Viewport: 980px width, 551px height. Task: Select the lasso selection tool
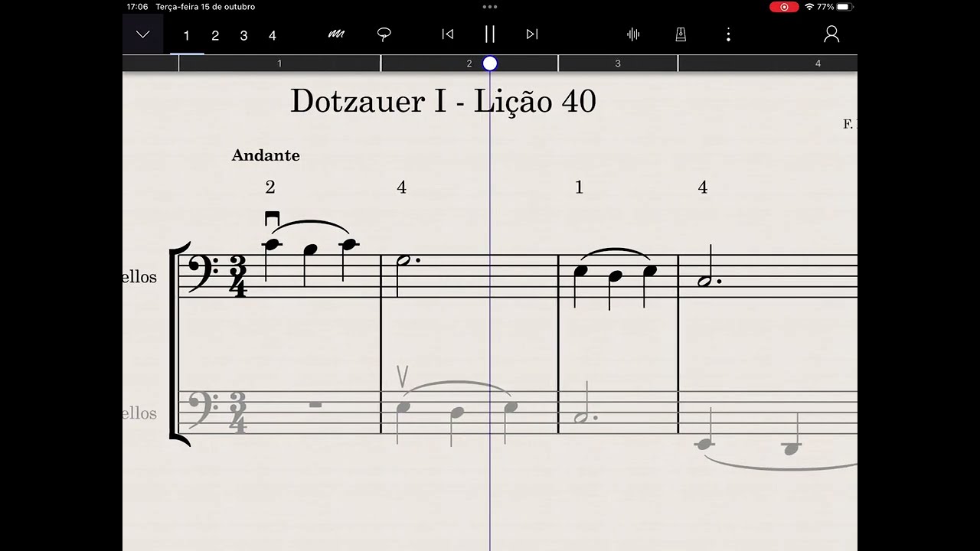tap(384, 34)
